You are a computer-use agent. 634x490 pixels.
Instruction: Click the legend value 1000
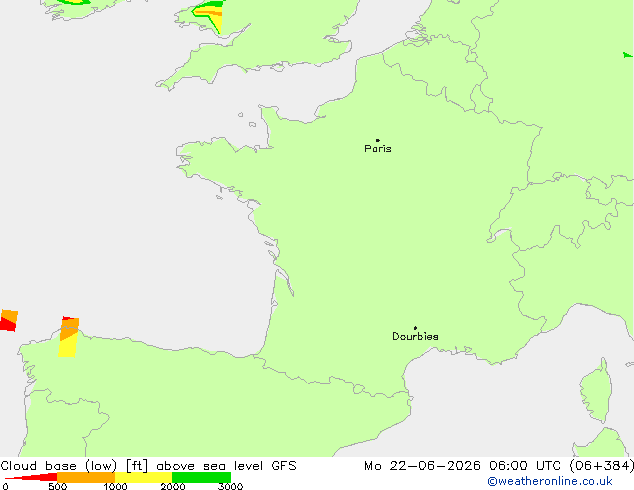(115, 486)
